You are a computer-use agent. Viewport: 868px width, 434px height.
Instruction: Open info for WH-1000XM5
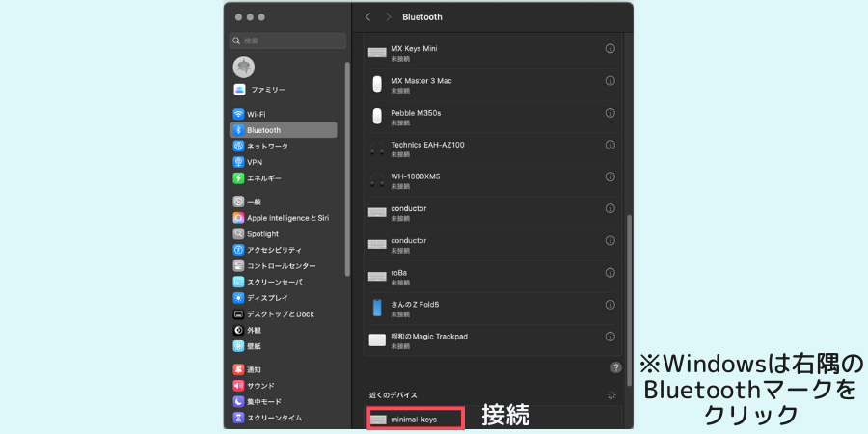point(610,176)
